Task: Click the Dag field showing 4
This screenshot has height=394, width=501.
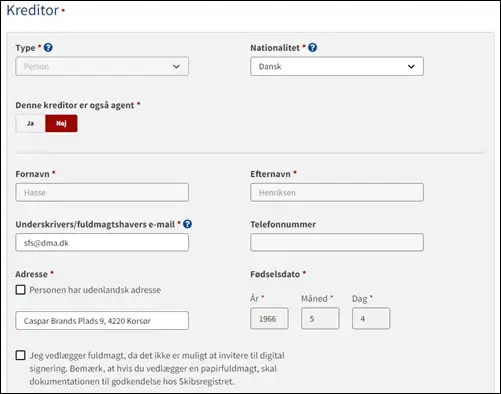Action: [x=371, y=319]
